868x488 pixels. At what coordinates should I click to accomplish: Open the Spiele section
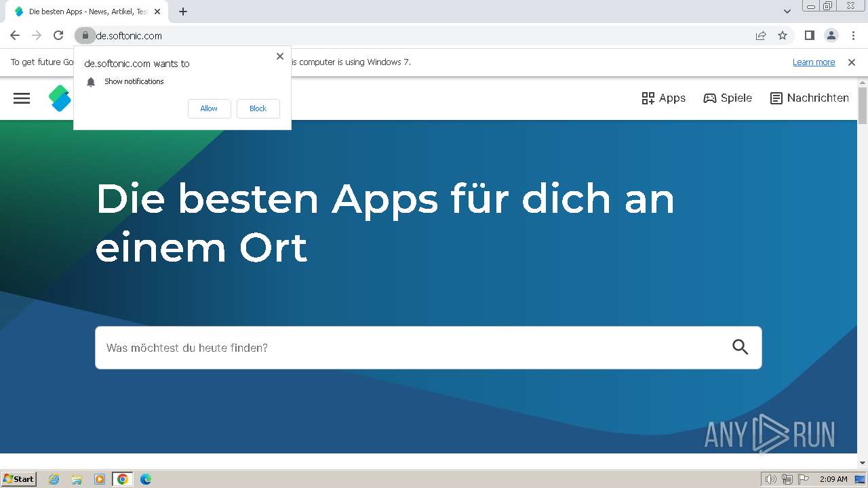pos(728,98)
